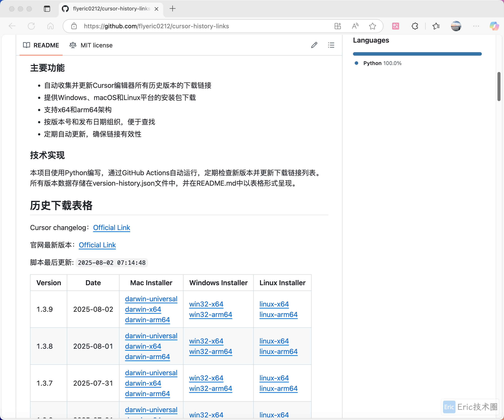Screen dimensions: 504x420
Task: Close the cursor-history-links tab
Action: [x=156, y=9]
